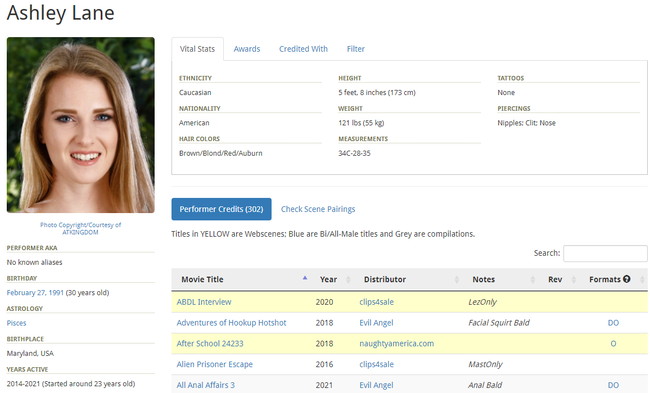This screenshot has height=393, width=650.
Task: Open the After School 24233 link
Action: [210, 343]
